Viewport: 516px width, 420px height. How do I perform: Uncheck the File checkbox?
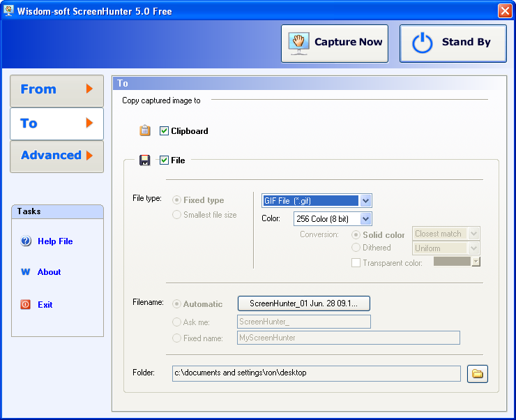(164, 160)
